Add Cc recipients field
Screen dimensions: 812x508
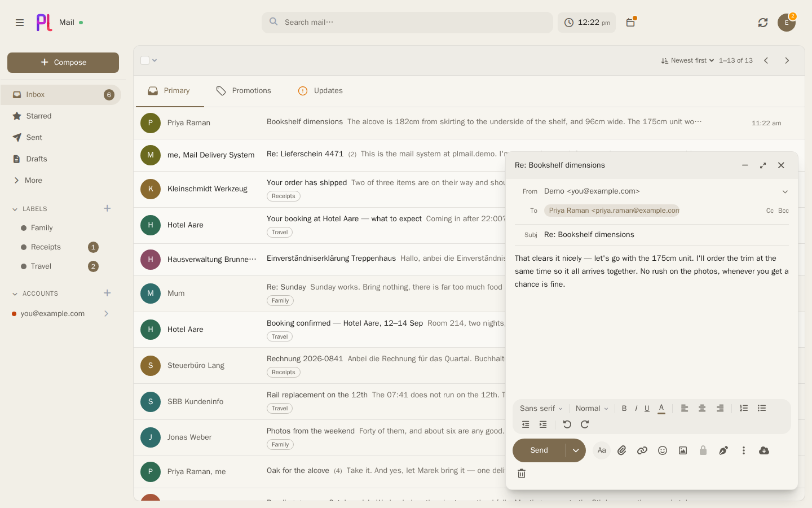tap(770, 211)
